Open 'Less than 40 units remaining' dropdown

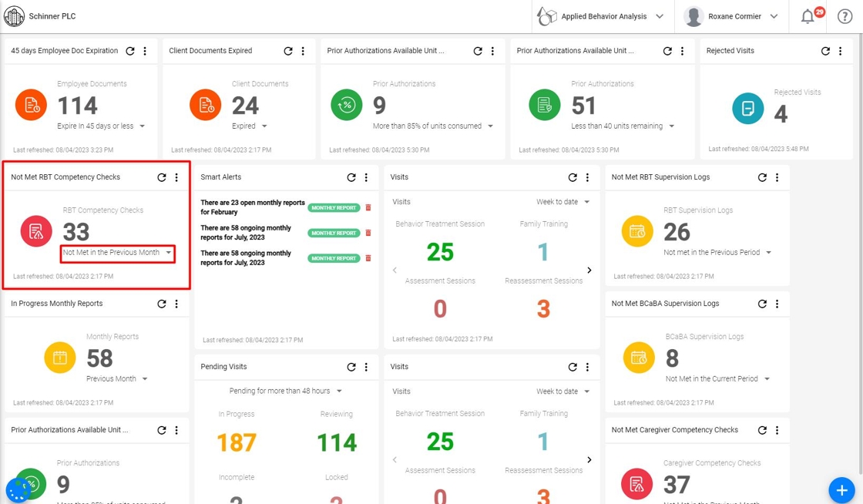[623, 126]
